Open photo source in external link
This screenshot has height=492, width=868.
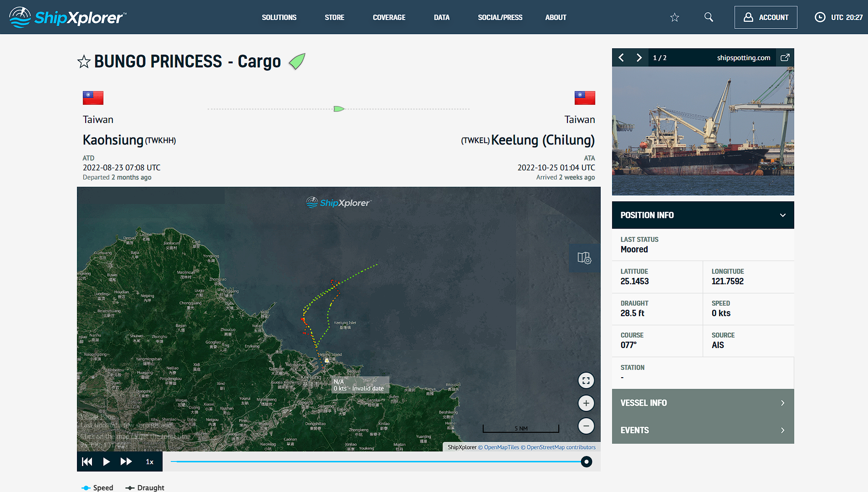[x=785, y=58]
